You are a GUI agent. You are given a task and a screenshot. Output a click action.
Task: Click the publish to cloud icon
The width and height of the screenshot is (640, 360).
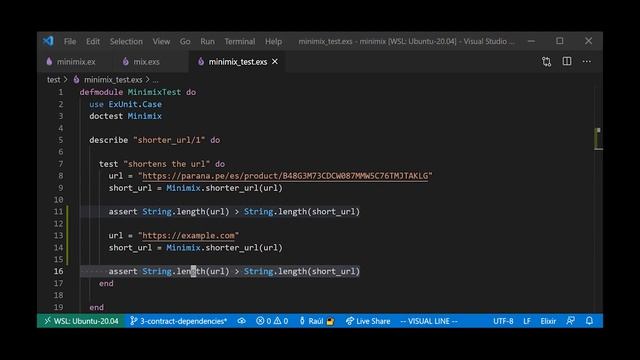point(242,321)
